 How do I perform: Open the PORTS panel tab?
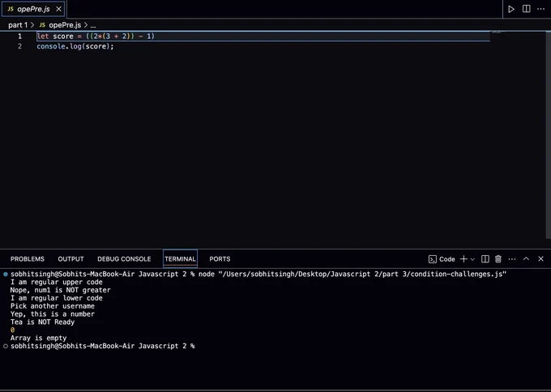220,259
